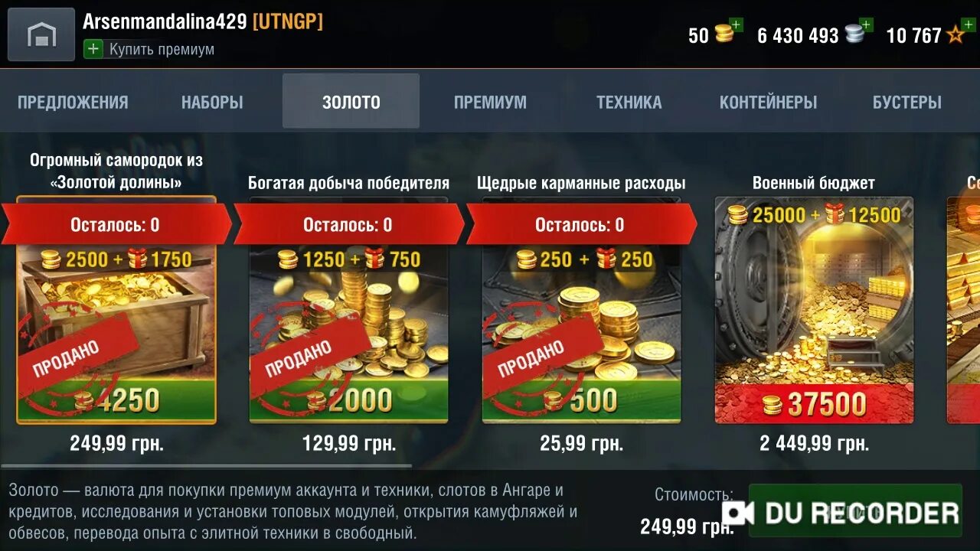Click green plus next to Купить премиум
980x551 pixels.
pos(93,49)
